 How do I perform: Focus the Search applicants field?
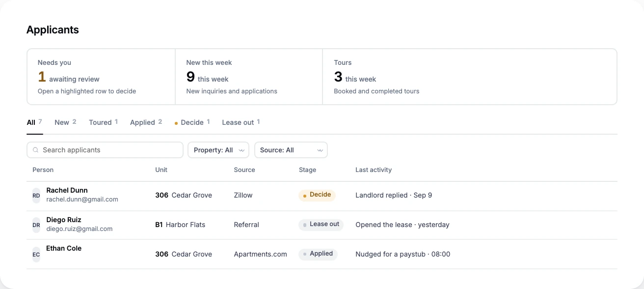click(x=105, y=150)
